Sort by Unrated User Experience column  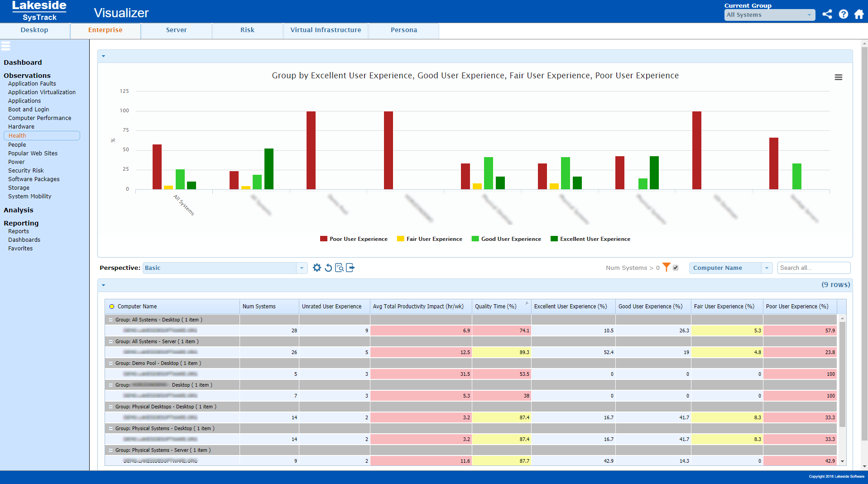334,307
